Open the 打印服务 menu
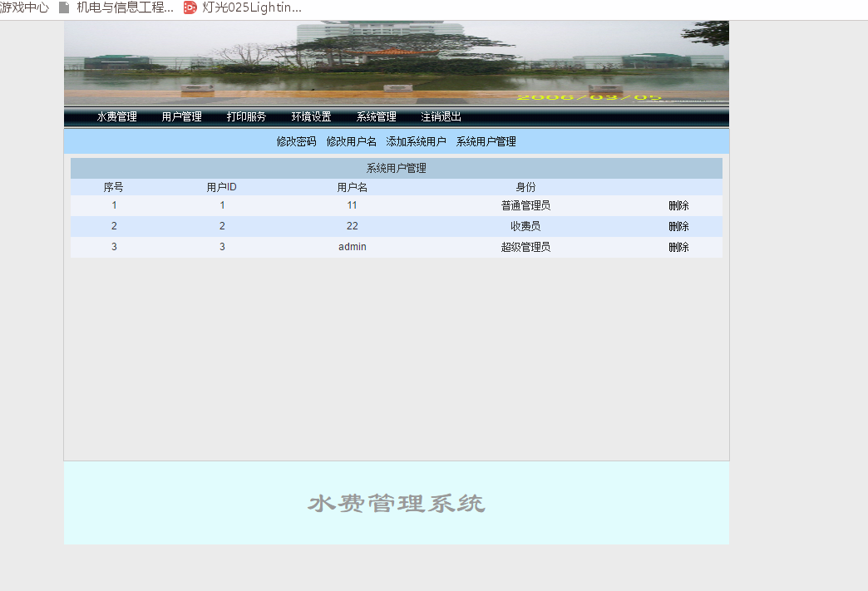This screenshot has width=868, height=591. click(x=246, y=116)
